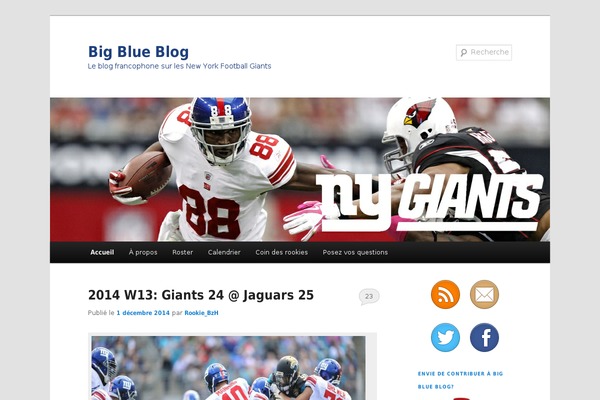The height and width of the screenshot is (400, 600).
Task: Go to the Accueil menu item
Action: [102, 252]
